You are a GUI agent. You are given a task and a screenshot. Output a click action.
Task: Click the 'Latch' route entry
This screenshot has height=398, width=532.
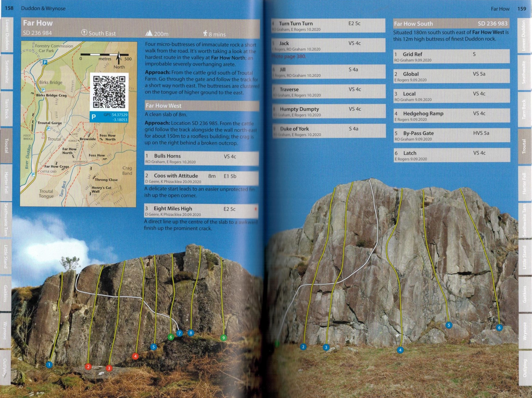pyautogui.click(x=451, y=155)
